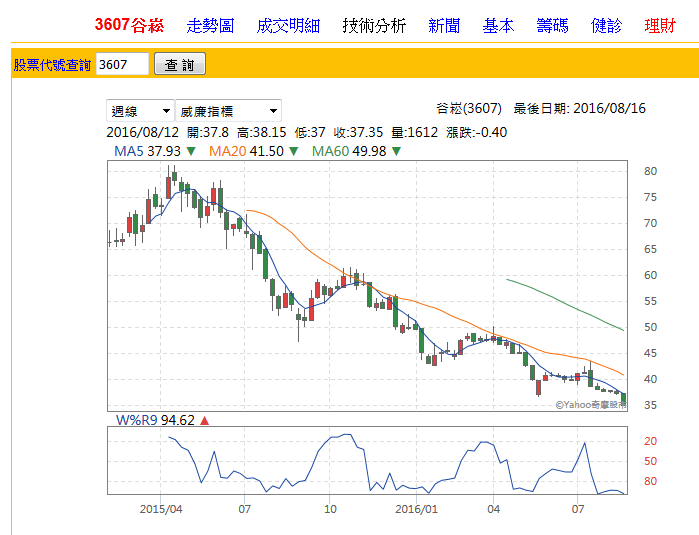Focus the stock code input field

point(122,64)
